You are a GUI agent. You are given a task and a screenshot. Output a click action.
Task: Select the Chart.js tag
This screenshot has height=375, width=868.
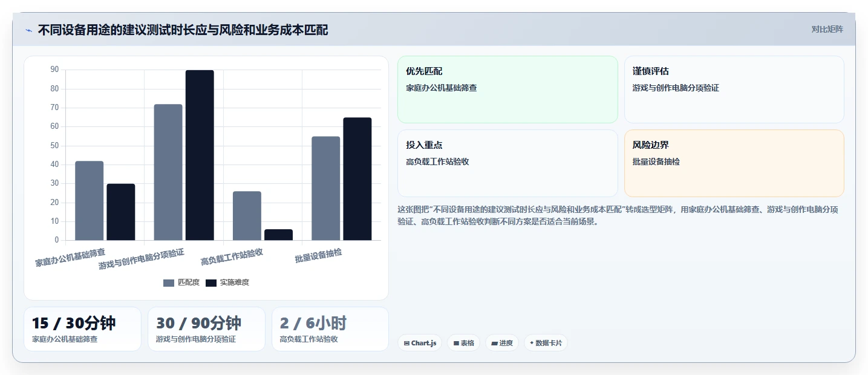click(x=420, y=343)
